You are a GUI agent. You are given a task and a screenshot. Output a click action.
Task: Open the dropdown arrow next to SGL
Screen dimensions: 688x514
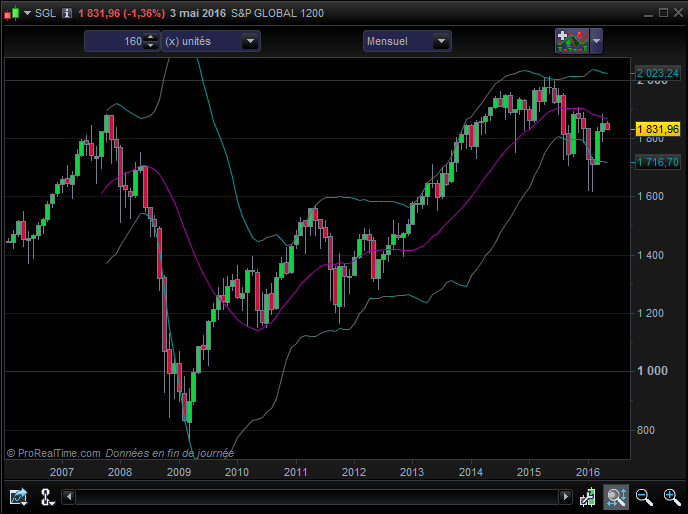[27, 13]
